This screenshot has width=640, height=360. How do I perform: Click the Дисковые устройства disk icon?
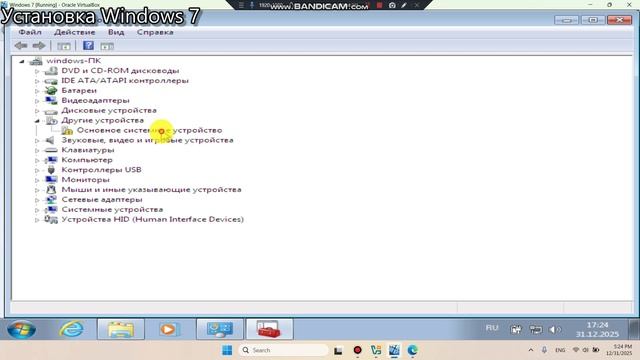pos(51,111)
